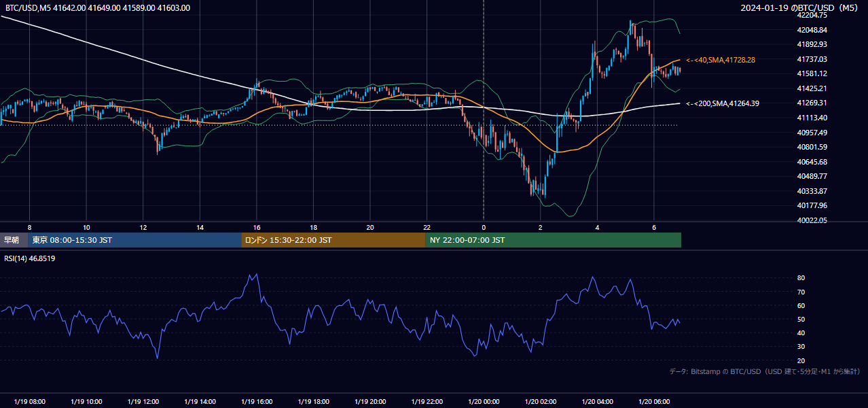This screenshot has height=408, width=868.
Task: Click price axis value 42204.75
Action: coord(812,15)
